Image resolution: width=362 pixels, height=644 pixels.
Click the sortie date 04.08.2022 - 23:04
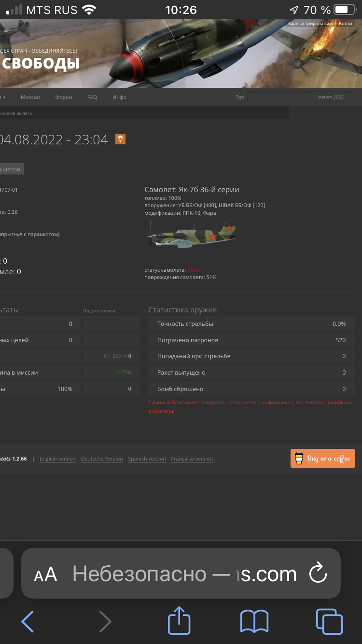point(54,140)
